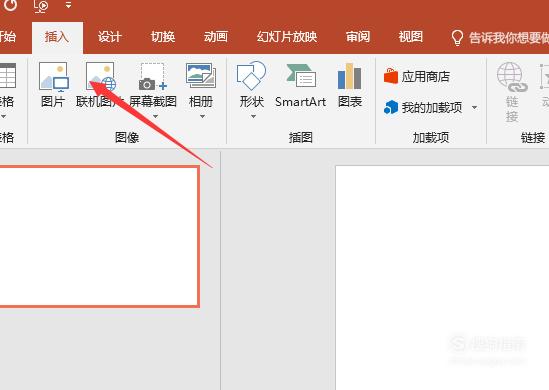Expand the 表格 dropdown arrow

3,116
